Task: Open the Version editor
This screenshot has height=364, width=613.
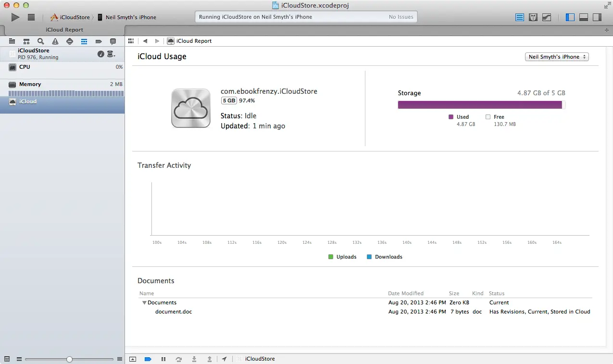Action: (547, 17)
